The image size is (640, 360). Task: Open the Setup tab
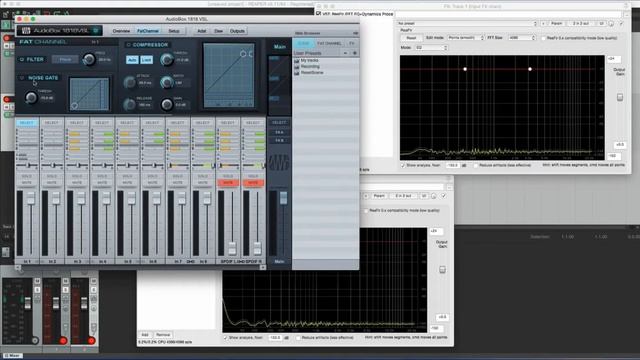point(174,31)
